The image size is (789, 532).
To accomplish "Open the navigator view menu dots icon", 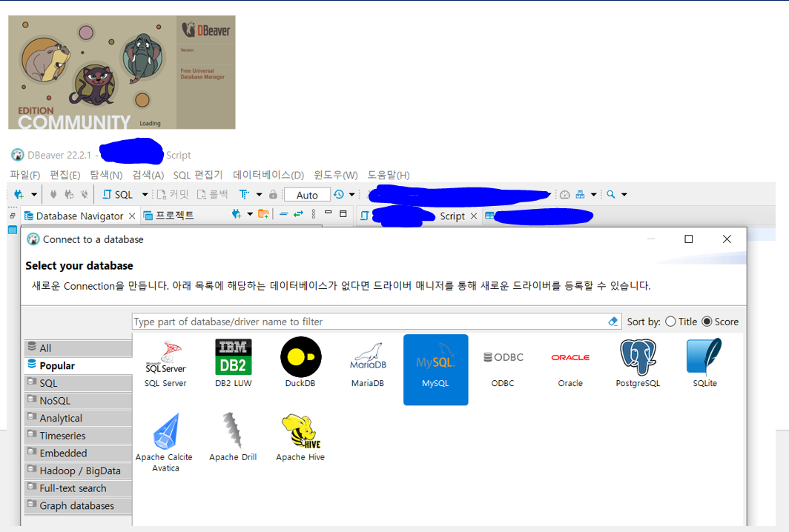I will [x=314, y=214].
